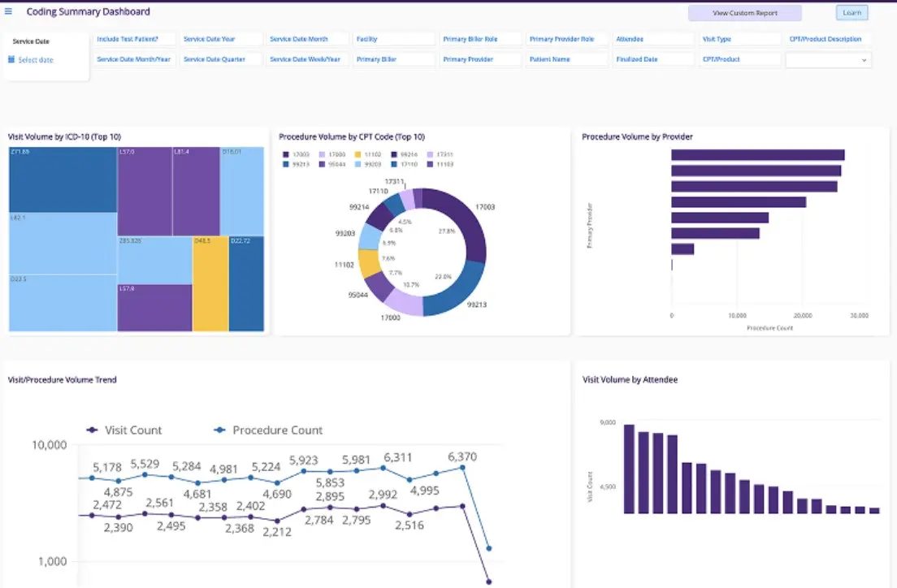
Task: Open the Primary Provider filter
Action: click(480, 59)
